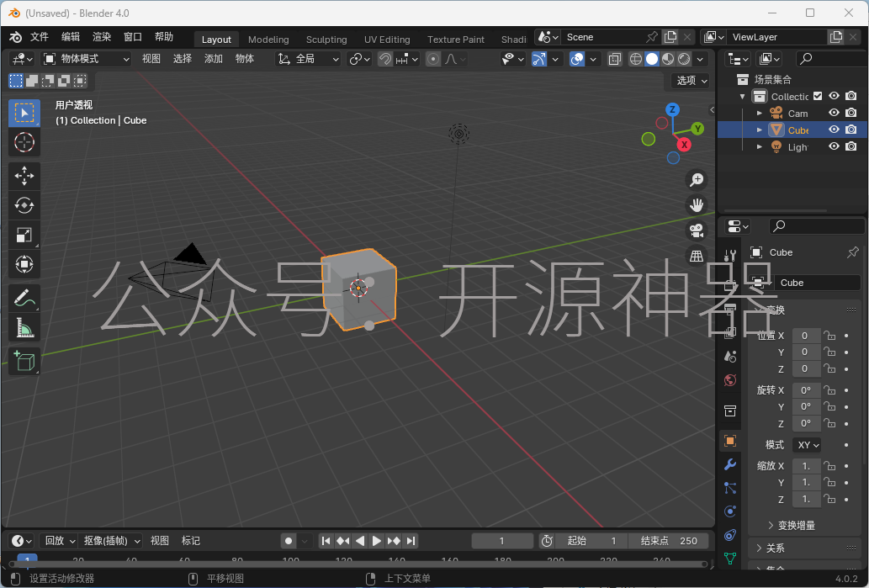Choose the Move tool in toolbar
The height and width of the screenshot is (588, 869).
pos(24,177)
